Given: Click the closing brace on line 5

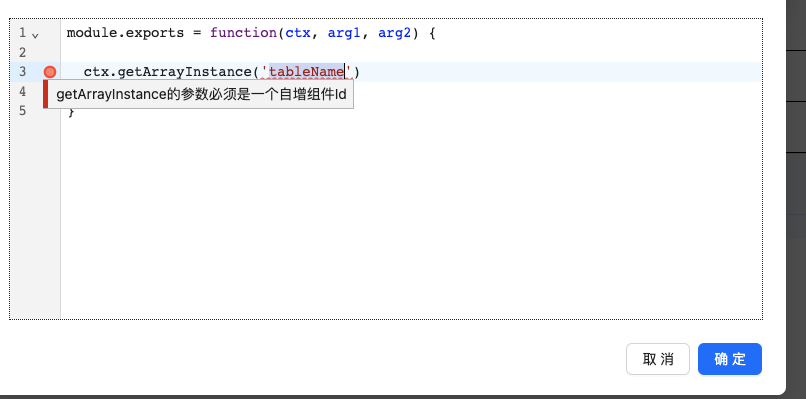Looking at the screenshot, I should [x=71, y=112].
